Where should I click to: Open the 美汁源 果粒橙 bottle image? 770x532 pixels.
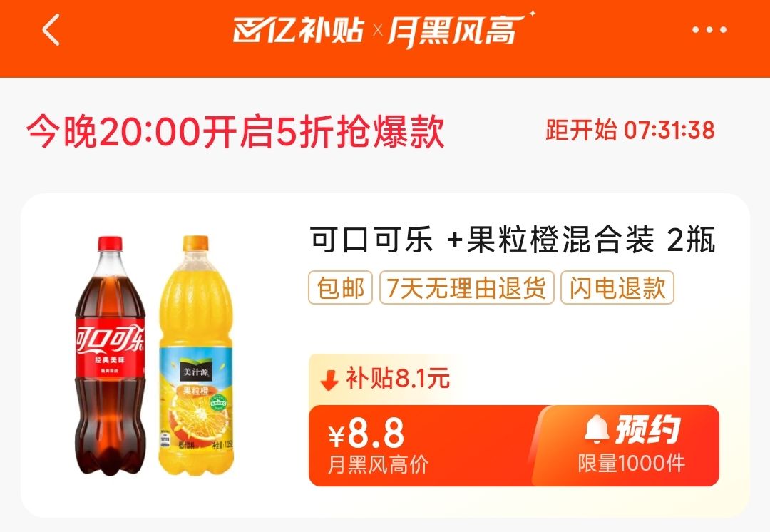195,356
